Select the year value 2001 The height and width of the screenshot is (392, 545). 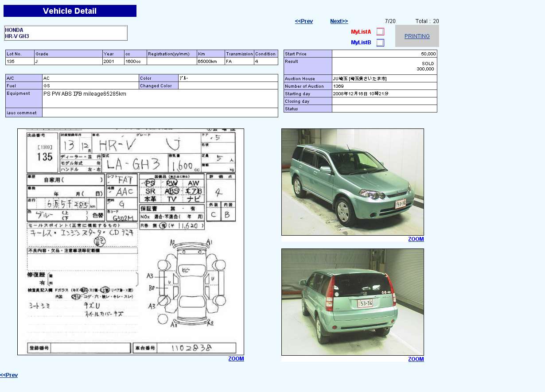pos(113,62)
